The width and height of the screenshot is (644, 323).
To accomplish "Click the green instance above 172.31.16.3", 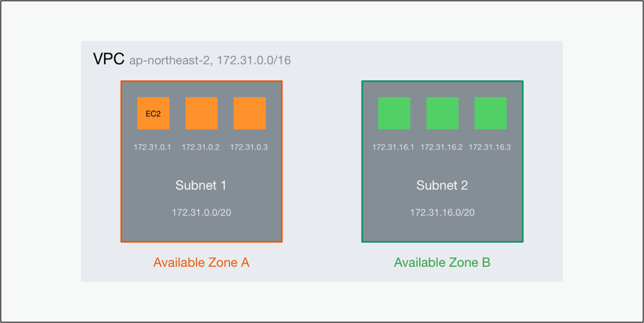I will pos(490,113).
